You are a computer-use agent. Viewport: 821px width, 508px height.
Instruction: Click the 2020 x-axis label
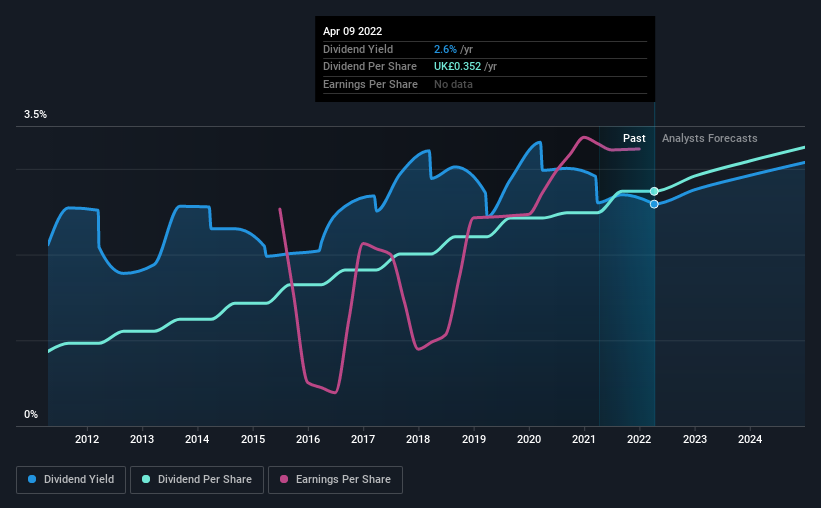click(529, 439)
